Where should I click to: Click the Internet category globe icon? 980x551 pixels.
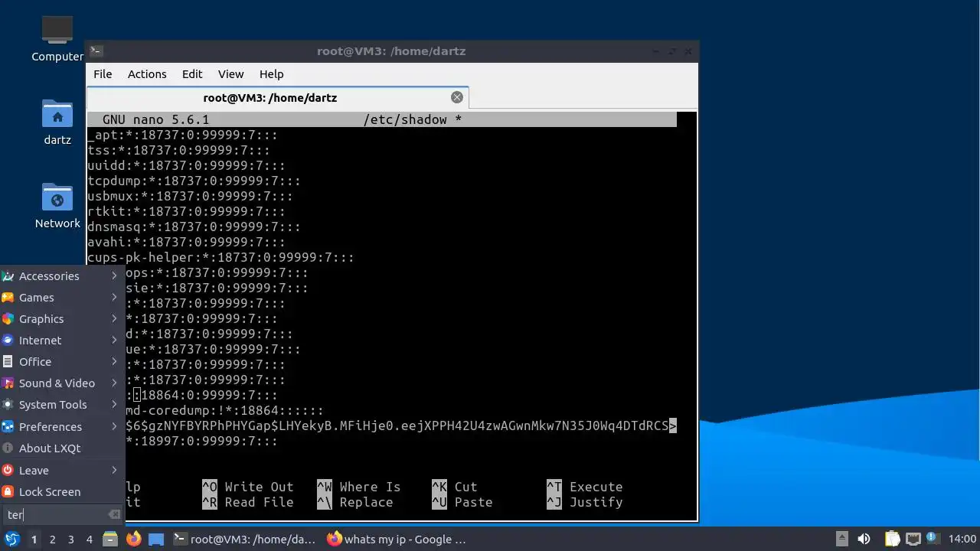coord(8,341)
